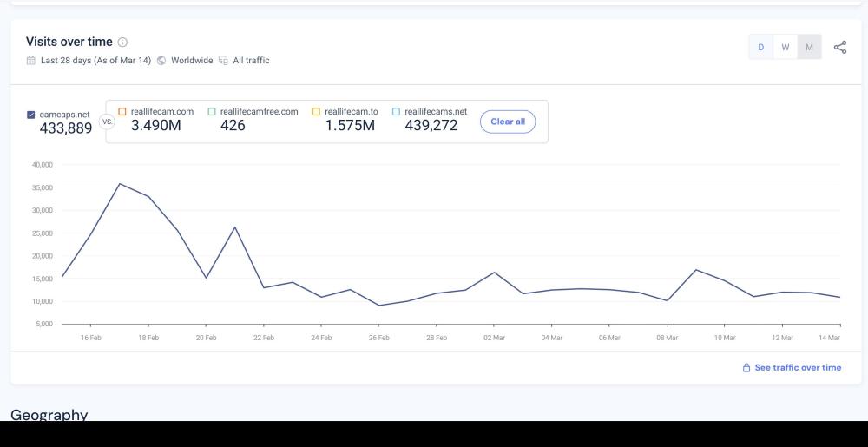Open the Last 28 days date range filter
The height and width of the screenshot is (447, 868).
(x=95, y=60)
